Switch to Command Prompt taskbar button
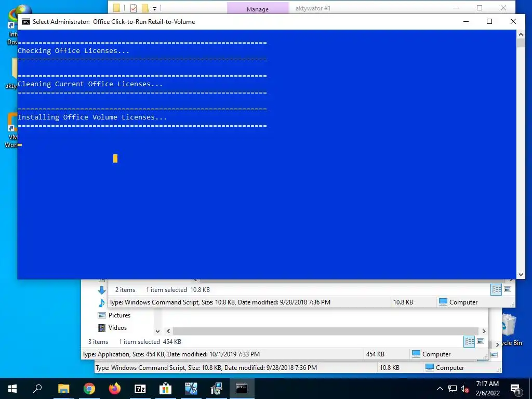Image resolution: width=532 pixels, height=399 pixels. point(242,389)
